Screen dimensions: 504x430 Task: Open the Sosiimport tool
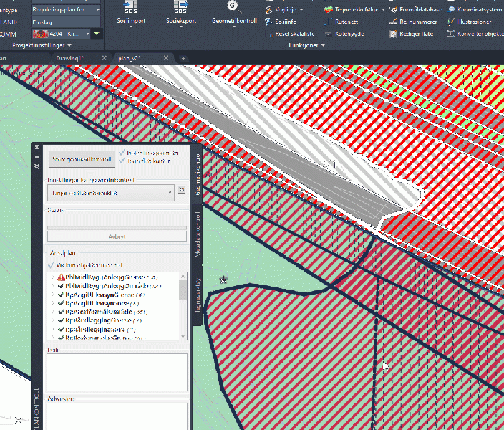pos(131,13)
